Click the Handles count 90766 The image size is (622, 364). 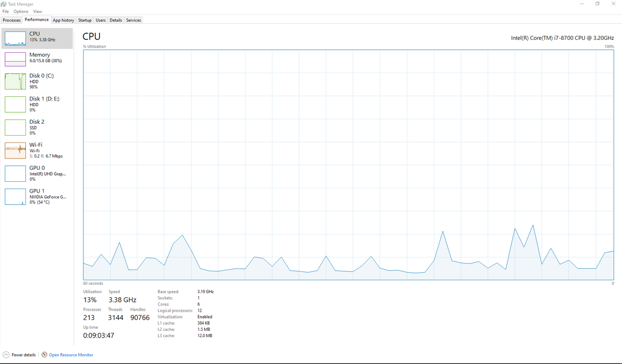tap(140, 317)
